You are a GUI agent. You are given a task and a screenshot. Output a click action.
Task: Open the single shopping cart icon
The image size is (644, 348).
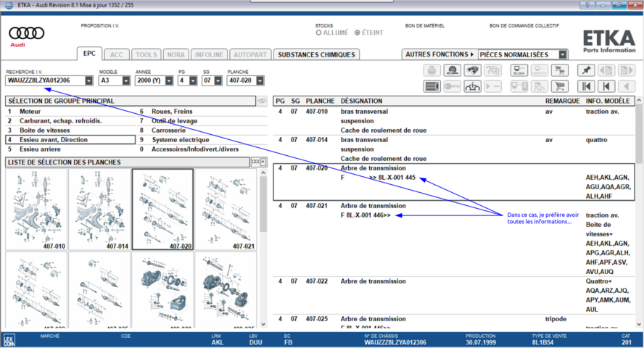pyautogui.click(x=559, y=86)
